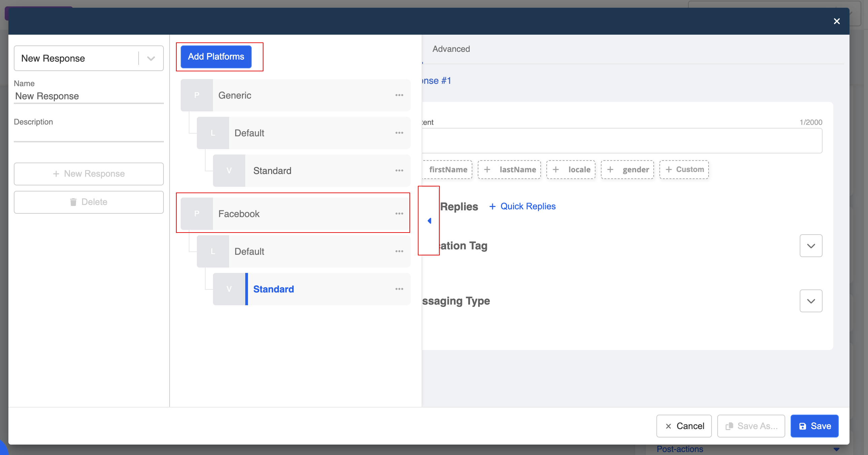Image resolution: width=868 pixels, height=455 pixels.
Task: Expand the Messaging Type dropdown chevron
Action: tap(811, 301)
